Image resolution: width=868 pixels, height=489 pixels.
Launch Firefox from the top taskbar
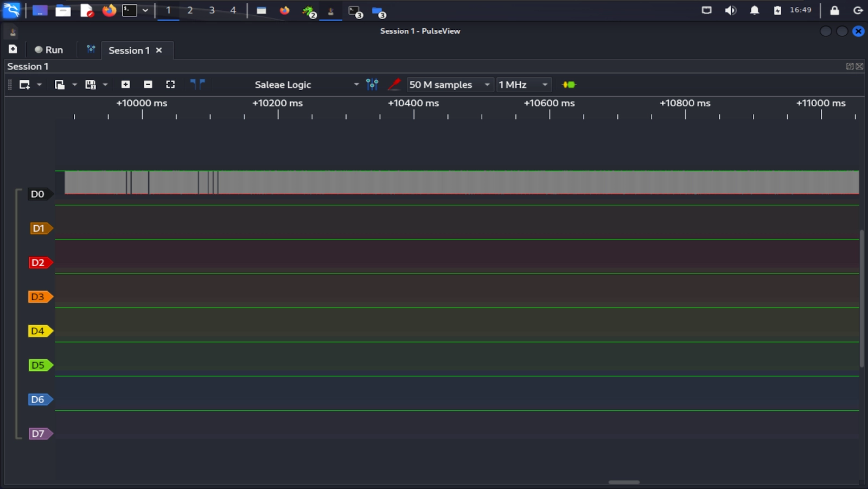(108, 10)
